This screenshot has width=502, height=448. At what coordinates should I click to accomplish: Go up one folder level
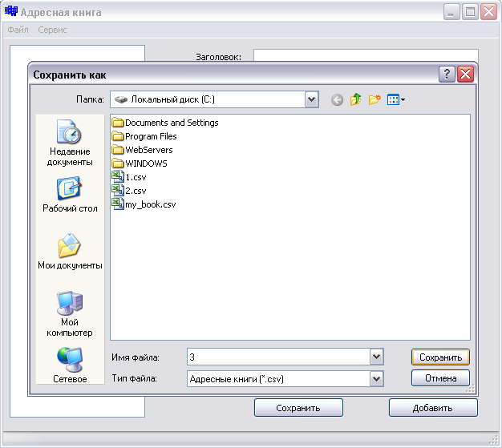coord(356,99)
